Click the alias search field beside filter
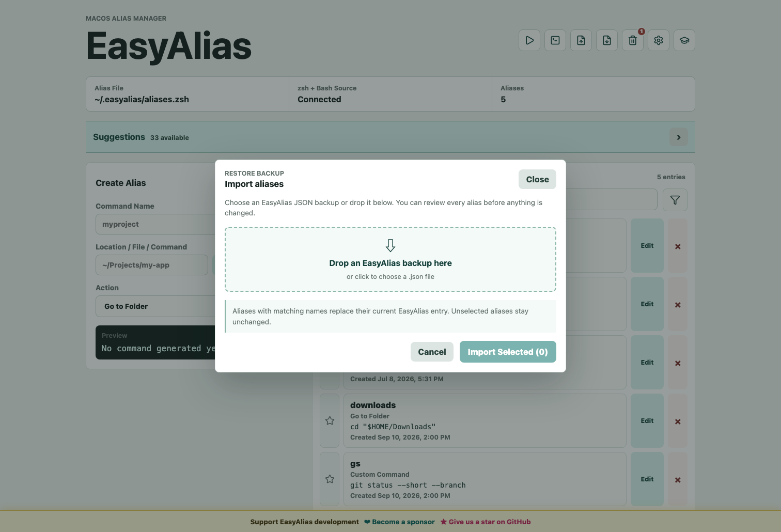The image size is (781, 532). click(612, 199)
